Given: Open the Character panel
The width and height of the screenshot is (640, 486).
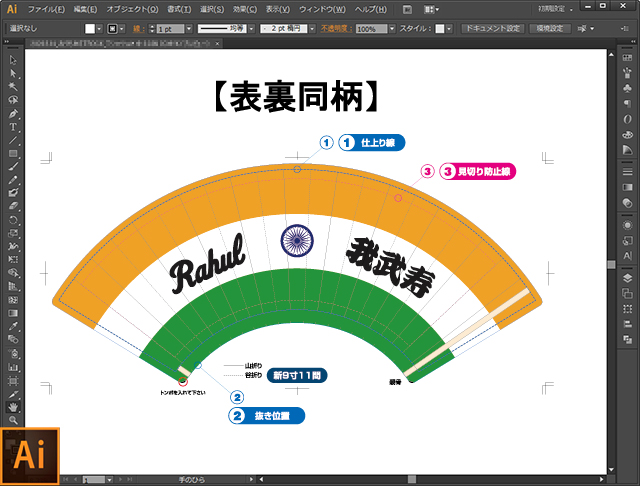Looking at the screenshot, I should [x=627, y=256].
